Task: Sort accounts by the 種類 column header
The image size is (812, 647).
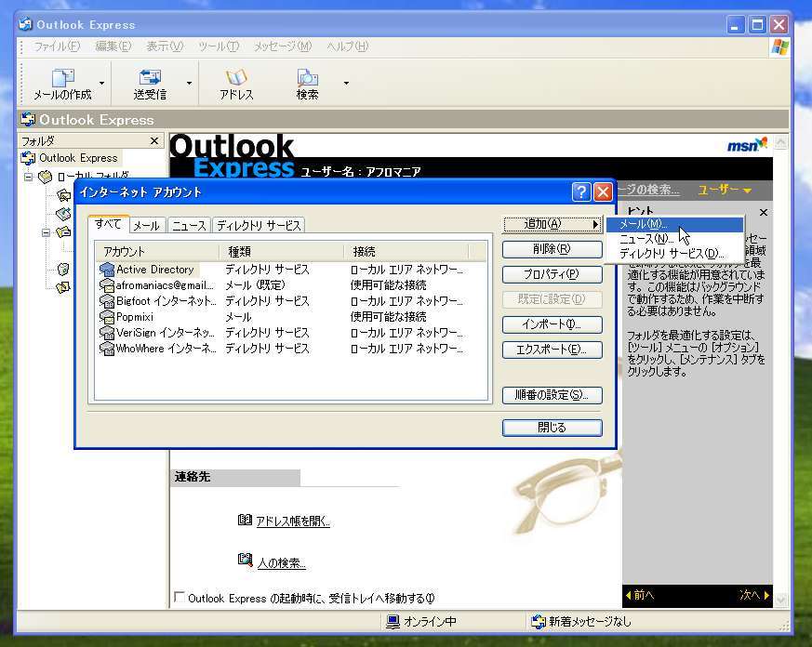Action: pyautogui.click(x=281, y=252)
